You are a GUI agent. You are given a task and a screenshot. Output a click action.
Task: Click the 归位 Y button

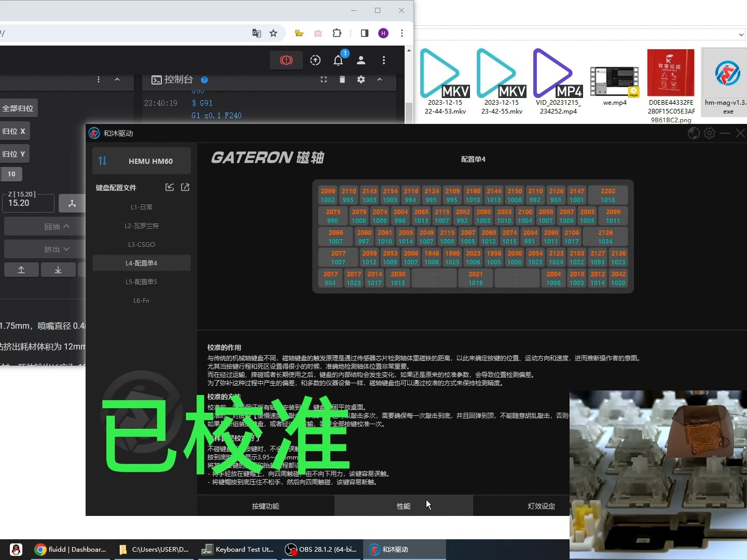coord(14,154)
